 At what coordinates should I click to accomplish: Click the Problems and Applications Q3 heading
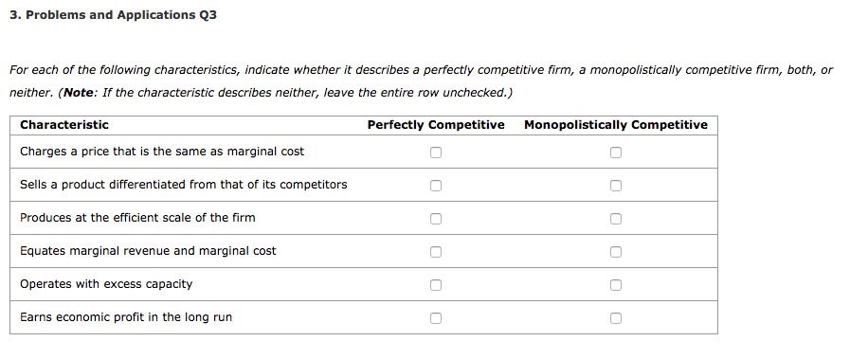pos(113,15)
